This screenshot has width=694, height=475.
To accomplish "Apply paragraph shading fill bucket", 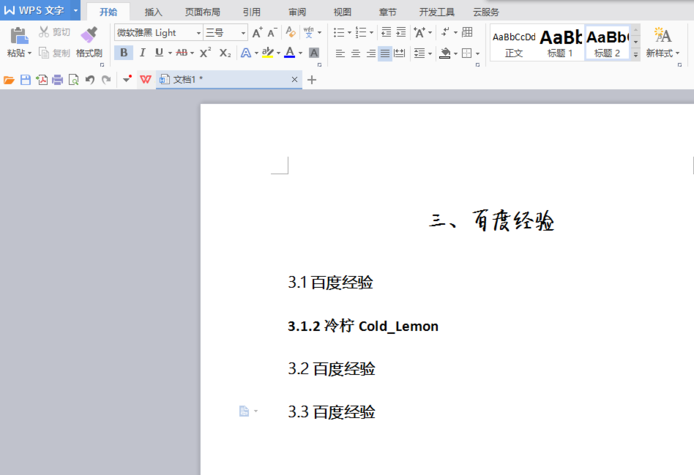I will (445, 54).
